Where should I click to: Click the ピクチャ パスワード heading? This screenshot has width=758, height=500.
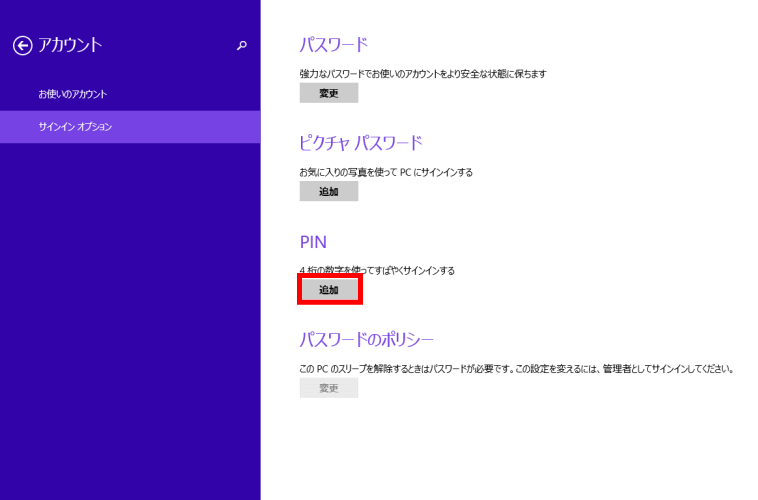point(361,143)
